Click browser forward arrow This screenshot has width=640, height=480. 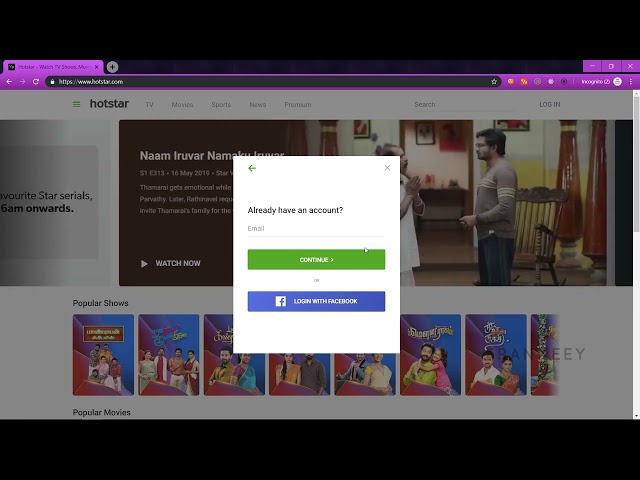pos(22,82)
